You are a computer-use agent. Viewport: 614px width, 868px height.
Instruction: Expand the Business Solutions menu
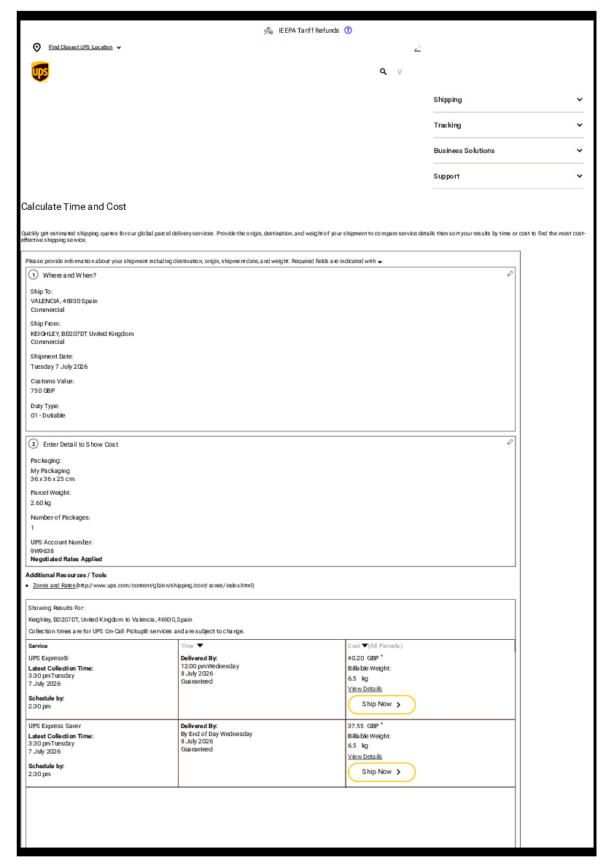[x=508, y=151]
